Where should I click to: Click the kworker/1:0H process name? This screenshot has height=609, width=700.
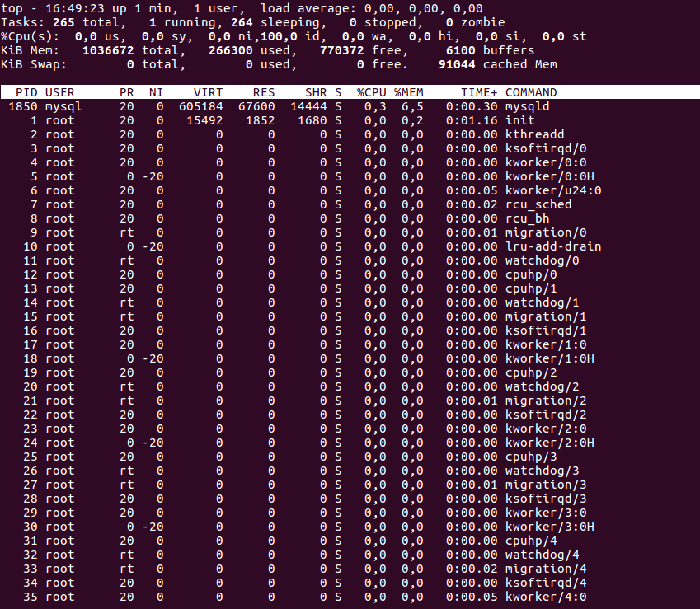click(x=550, y=358)
